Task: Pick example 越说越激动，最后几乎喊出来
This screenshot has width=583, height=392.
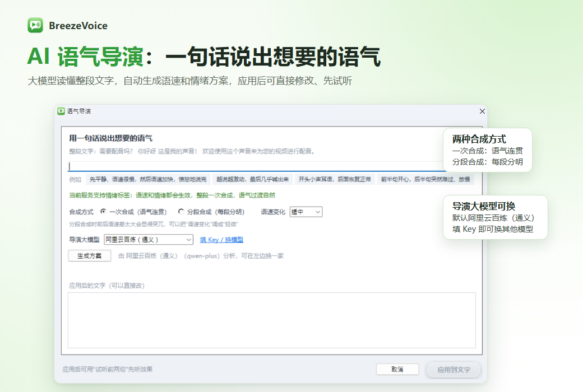Action: (x=252, y=179)
